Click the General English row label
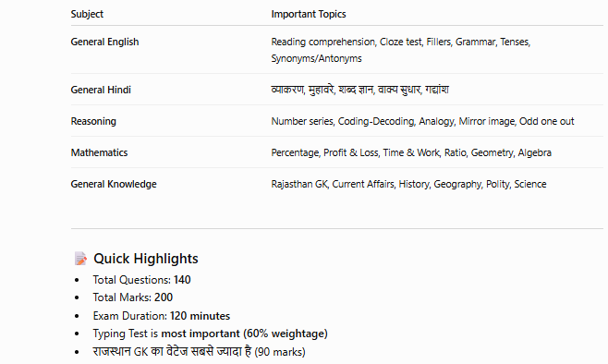This screenshot has width=608, height=364. [104, 42]
